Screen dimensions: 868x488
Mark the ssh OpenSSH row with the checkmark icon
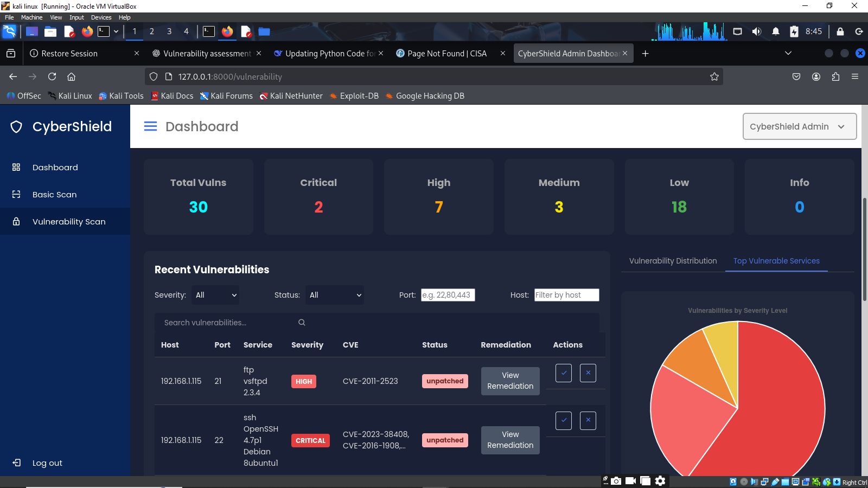[564, 421]
